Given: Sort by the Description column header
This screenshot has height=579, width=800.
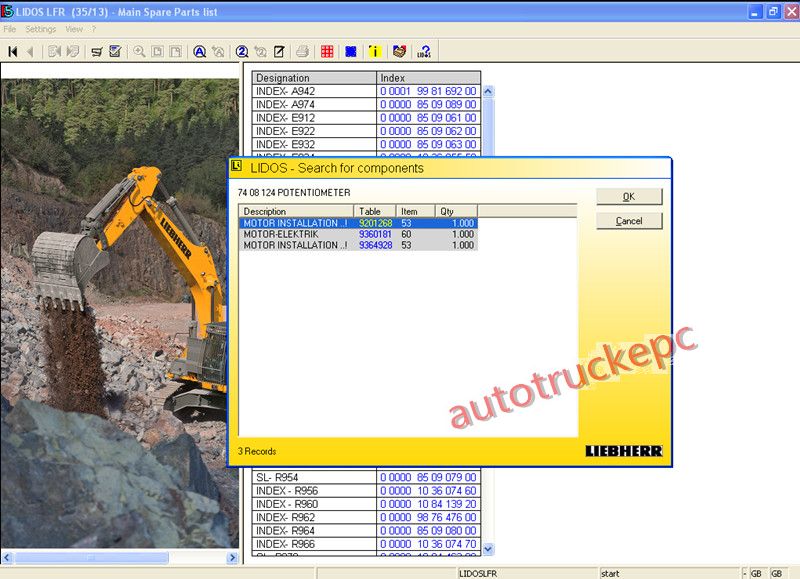Looking at the screenshot, I should click(x=296, y=211).
